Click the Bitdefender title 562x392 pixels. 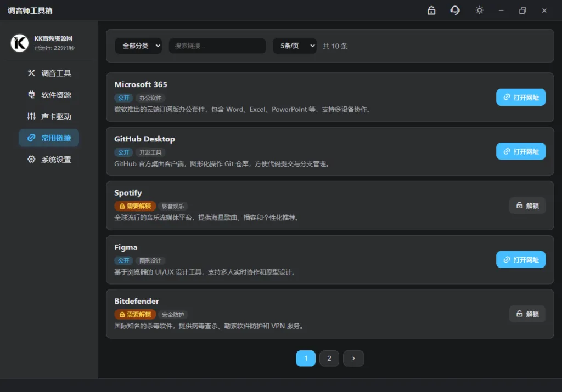(x=137, y=302)
